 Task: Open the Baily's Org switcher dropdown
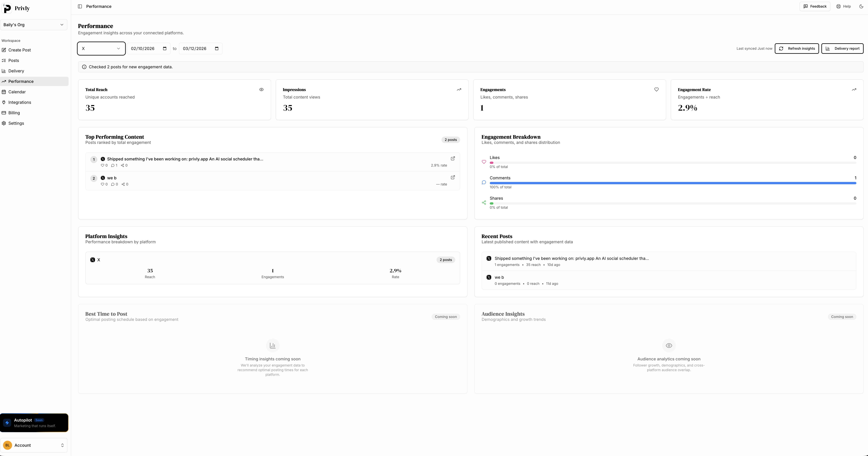[x=34, y=25]
